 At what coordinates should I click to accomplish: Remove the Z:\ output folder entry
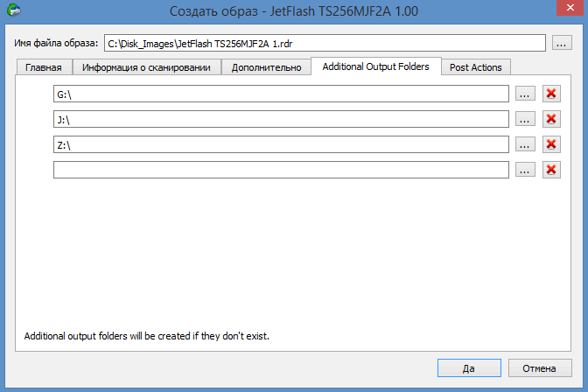[551, 144]
